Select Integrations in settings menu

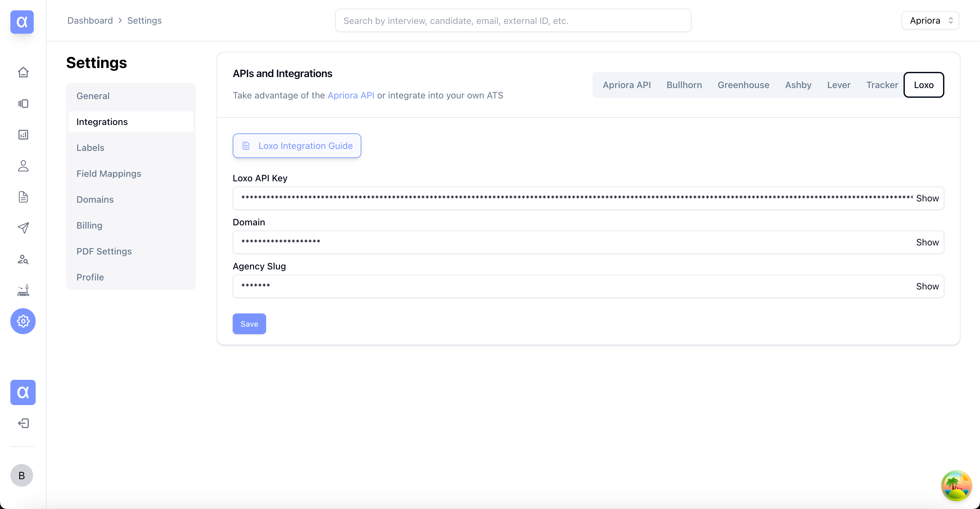coord(131,122)
